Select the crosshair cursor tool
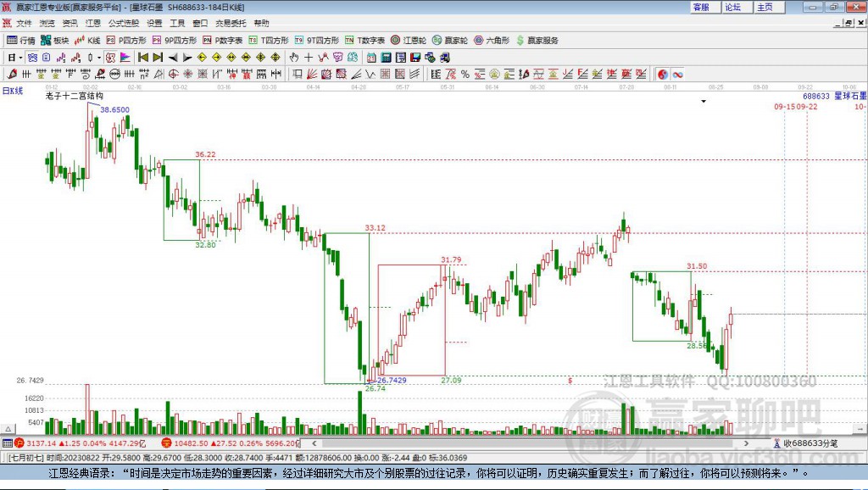 tap(309, 57)
